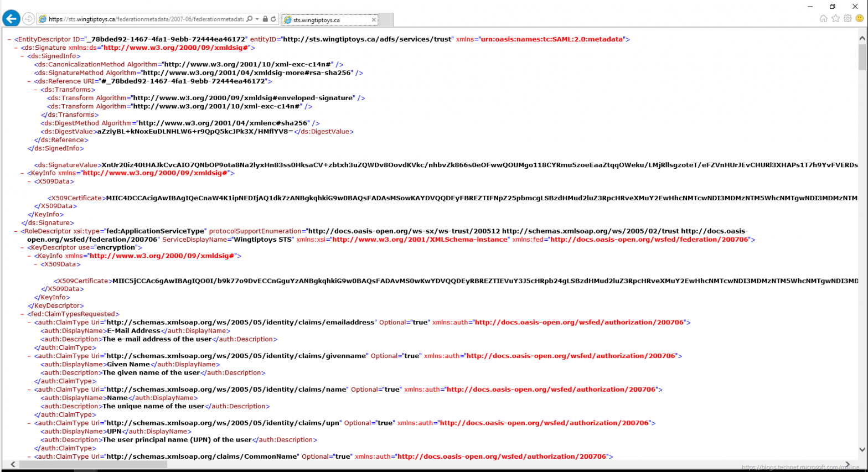Image resolution: width=868 pixels, height=472 pixels.
Task: Open a new tab button
Action: point(386,20)
